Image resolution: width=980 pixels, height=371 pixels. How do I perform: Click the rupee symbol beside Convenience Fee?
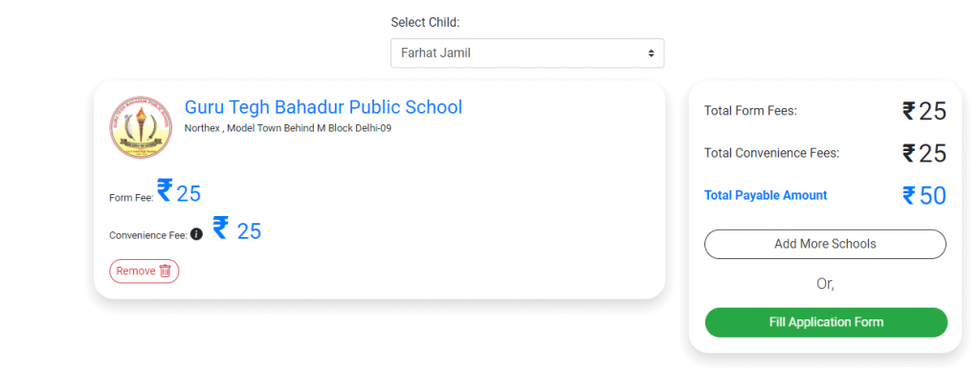[221, 228]
